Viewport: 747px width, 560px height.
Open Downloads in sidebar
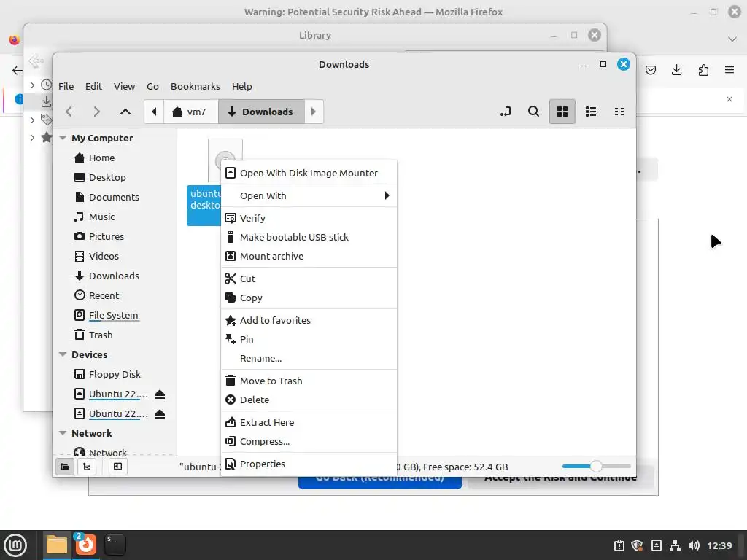click(x=115, y=276)
